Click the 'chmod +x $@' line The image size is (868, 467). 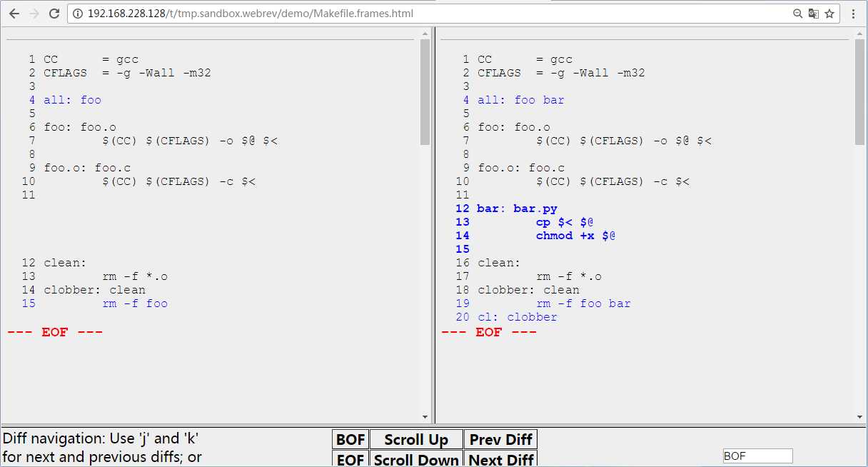click(x=575, y=236)
